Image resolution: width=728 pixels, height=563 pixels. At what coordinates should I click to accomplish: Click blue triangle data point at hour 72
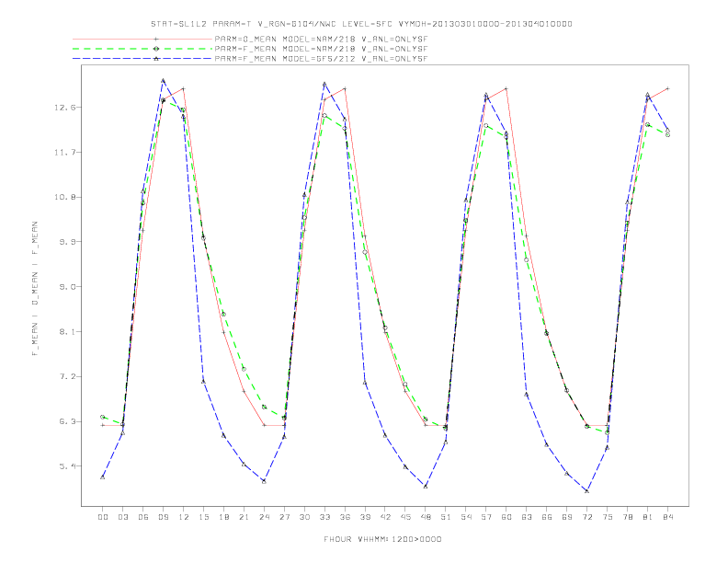587,491
